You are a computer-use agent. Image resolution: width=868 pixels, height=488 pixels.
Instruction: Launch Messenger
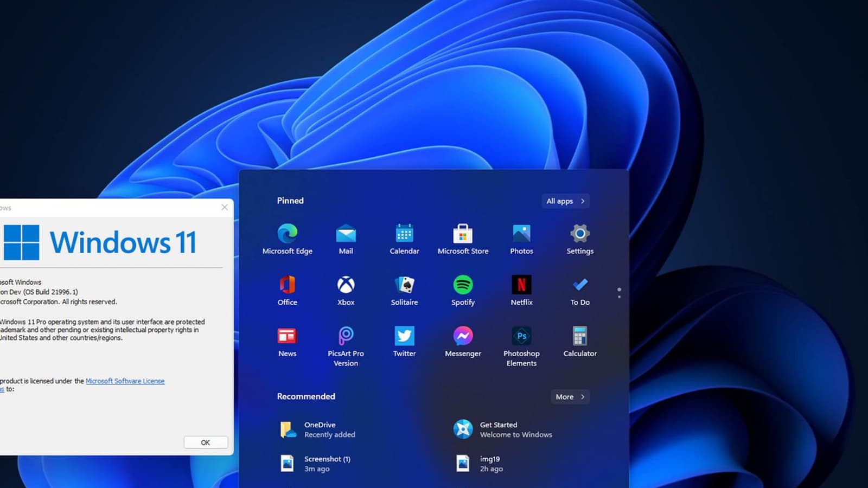463,342
